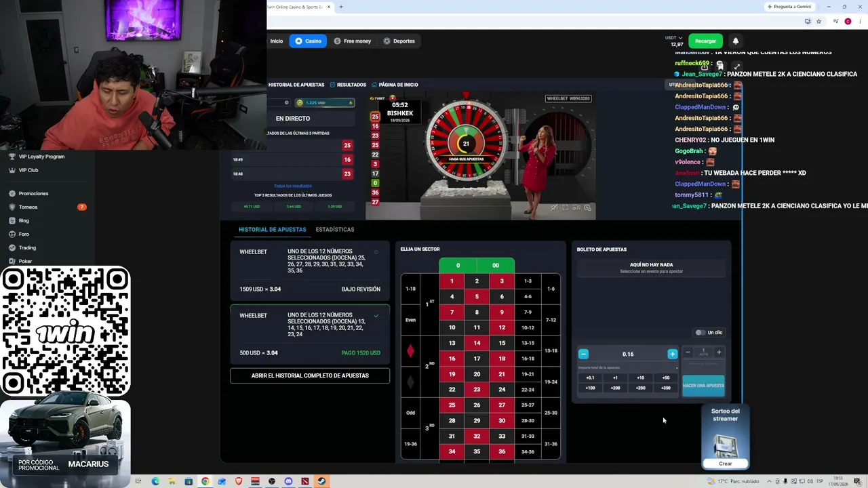Image resolution: width=868 pixels, height=488 pixels.
Task: Switch to the Estadísticas tab
Action: pyautogui.click(x=335, y=229)
